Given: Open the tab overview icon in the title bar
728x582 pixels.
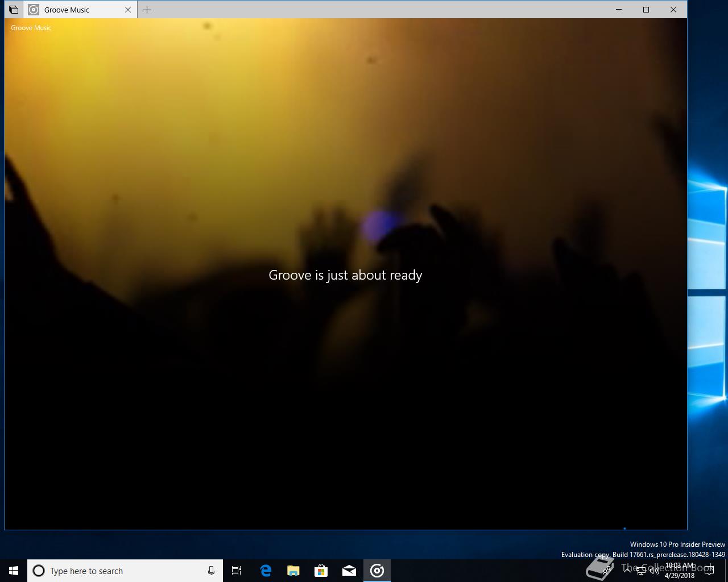Looking at the screenshot, I should click(x=14, y=10).
